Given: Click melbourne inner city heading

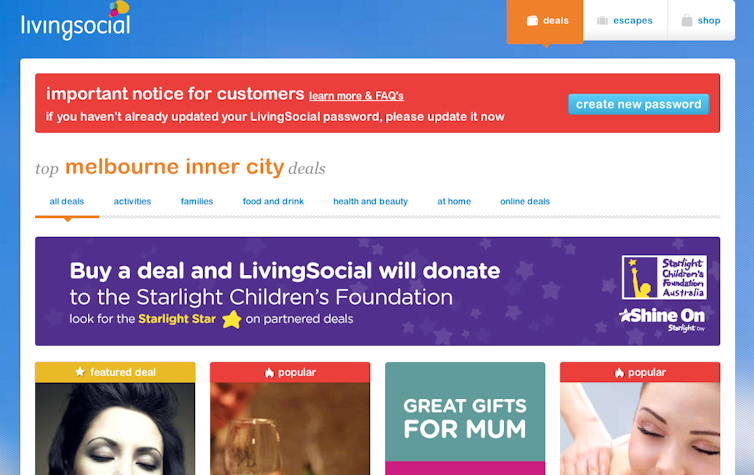Looking at the screenshot, I should click(175, 167).
